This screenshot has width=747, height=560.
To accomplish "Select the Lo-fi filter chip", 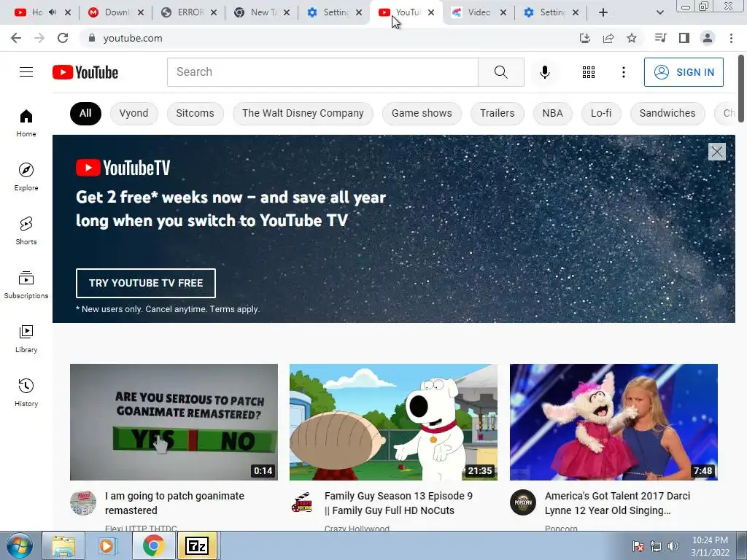I will [x=601, y=113].
